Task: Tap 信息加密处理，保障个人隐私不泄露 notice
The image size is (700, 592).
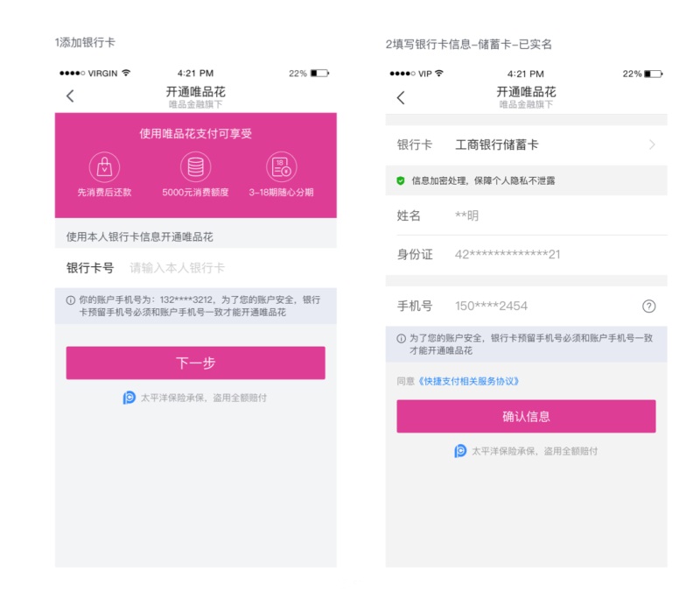Action: [484, 180]
